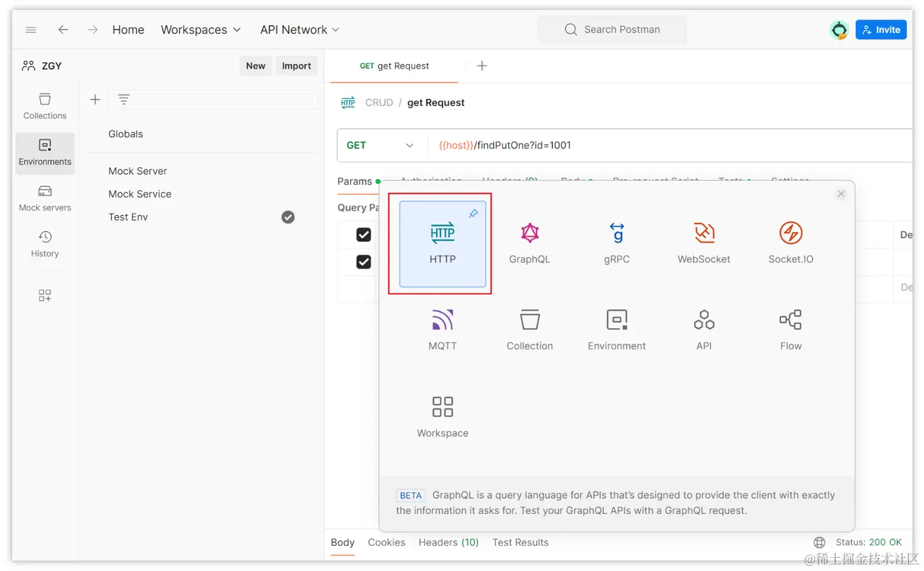The height and width of the screenshot is (571, 924).
Task: Click the get Request breadcrumb title
Action: [436, 103]
